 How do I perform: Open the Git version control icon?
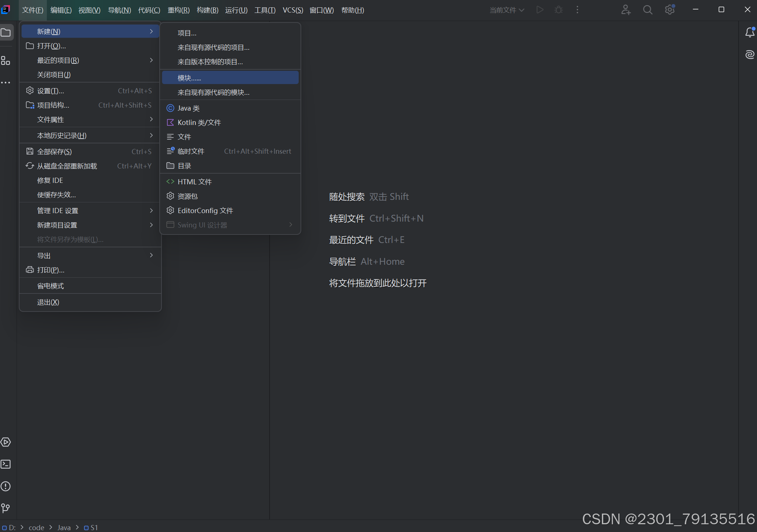(x=6, y=508)
